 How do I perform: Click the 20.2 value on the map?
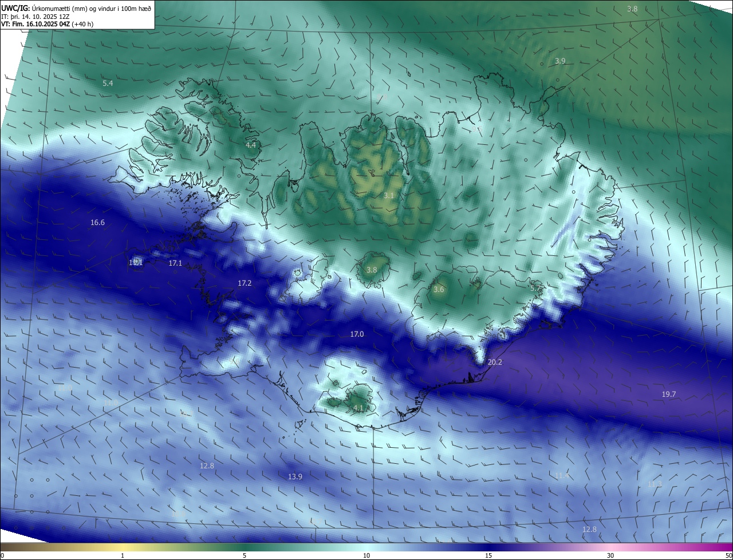tap(495, 362)
